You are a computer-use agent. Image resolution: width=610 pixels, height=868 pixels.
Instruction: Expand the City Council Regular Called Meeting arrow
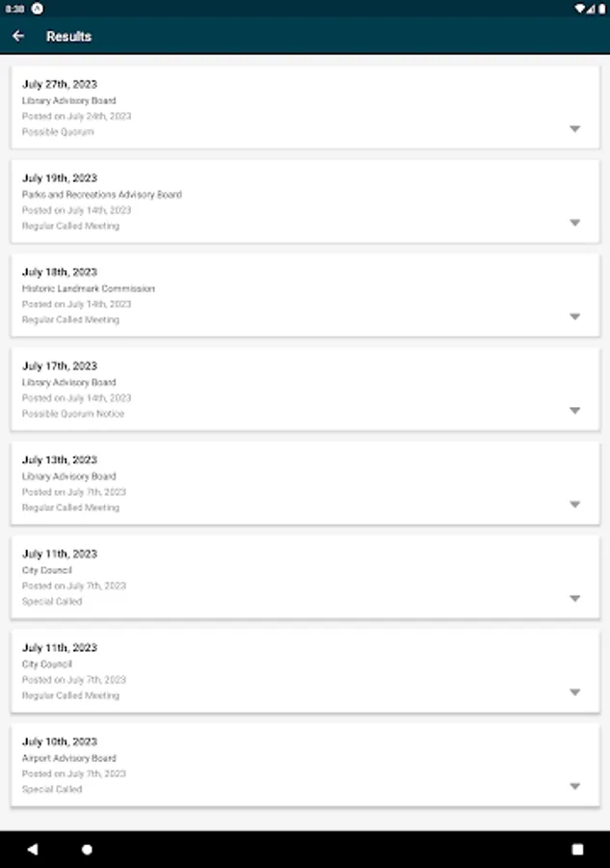coord(574,692)
